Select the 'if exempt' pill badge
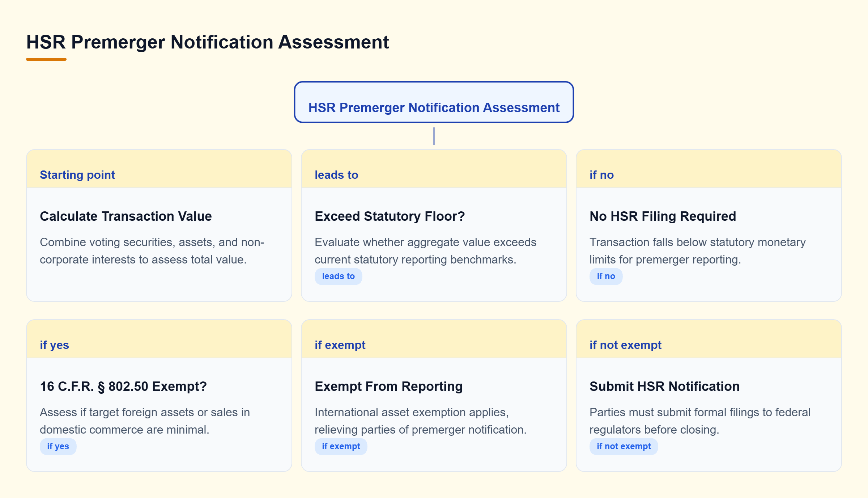The width and height of the screenshot is (868, 498). pos(341,446)
